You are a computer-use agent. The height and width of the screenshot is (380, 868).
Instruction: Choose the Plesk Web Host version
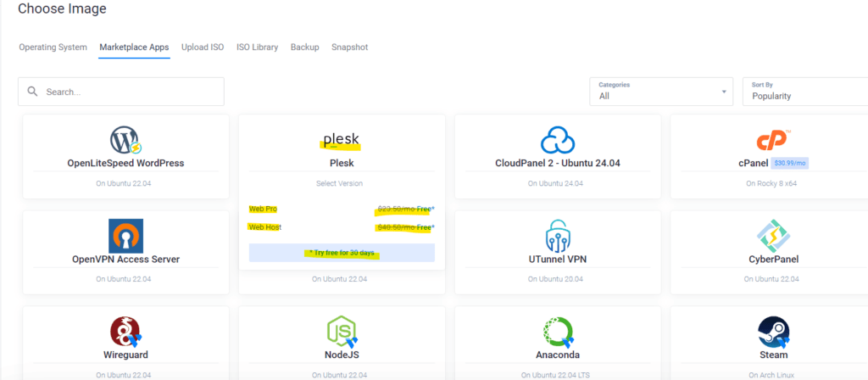[342, 227]
